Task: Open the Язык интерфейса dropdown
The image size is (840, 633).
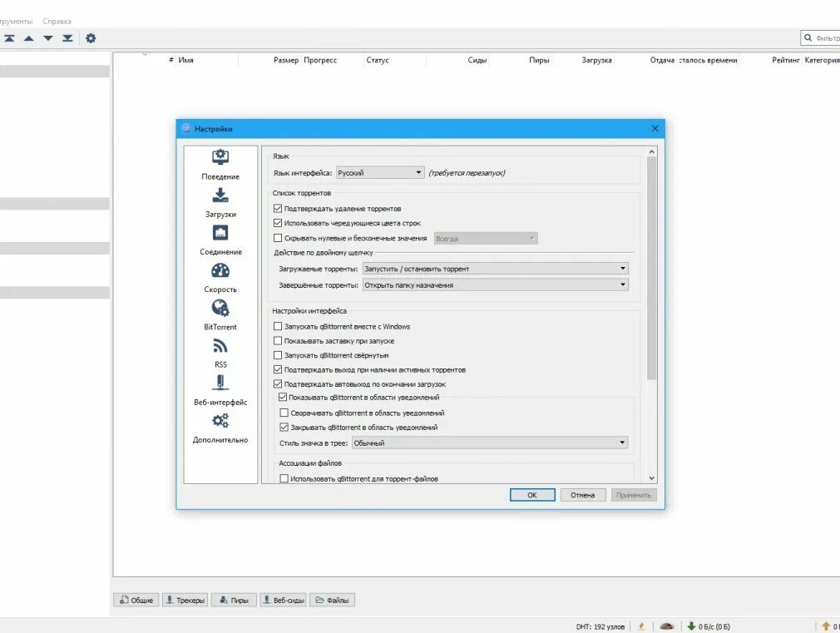Action: coord(380,172)
